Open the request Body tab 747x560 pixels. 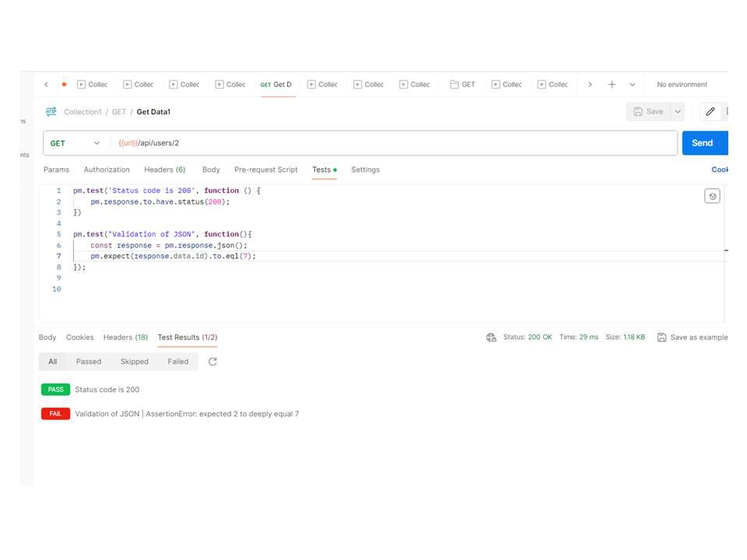[211, 170]
